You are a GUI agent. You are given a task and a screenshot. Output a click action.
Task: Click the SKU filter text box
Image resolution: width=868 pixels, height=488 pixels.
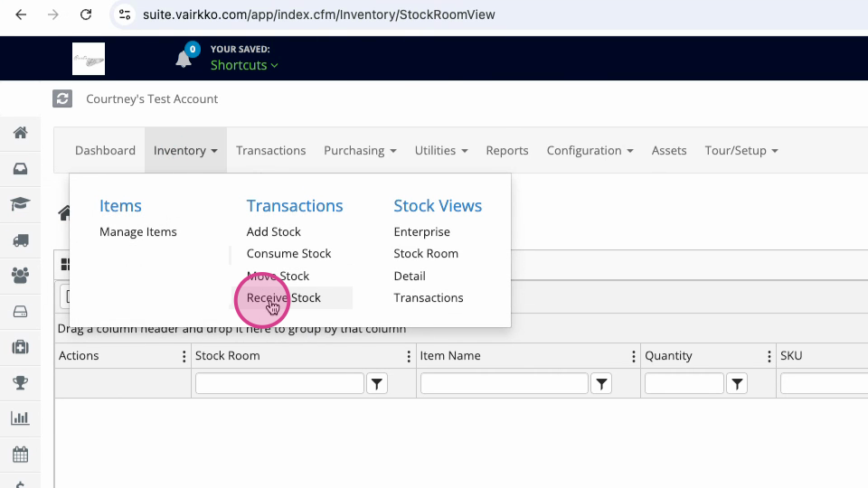825,383
